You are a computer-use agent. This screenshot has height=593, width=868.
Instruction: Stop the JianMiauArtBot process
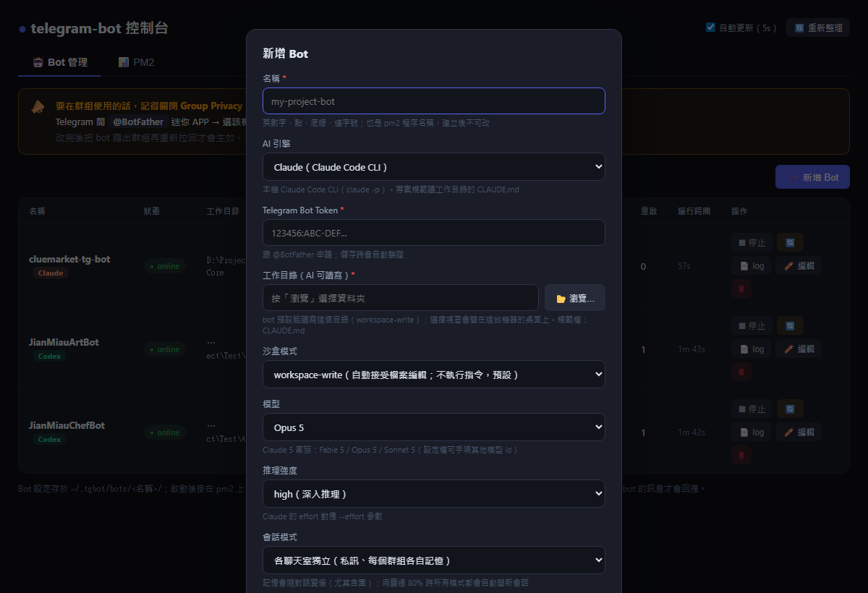[752, 326]
